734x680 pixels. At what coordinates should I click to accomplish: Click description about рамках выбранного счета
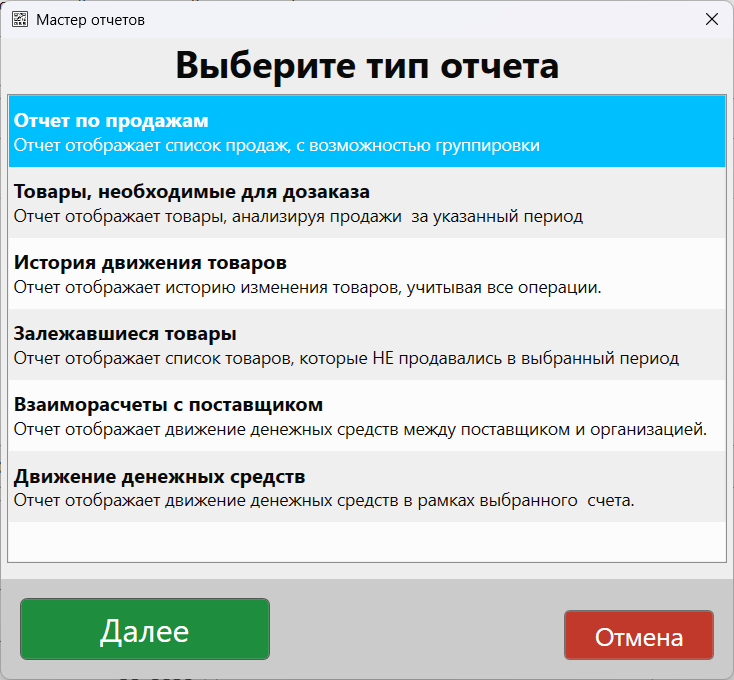pos(323,501)
